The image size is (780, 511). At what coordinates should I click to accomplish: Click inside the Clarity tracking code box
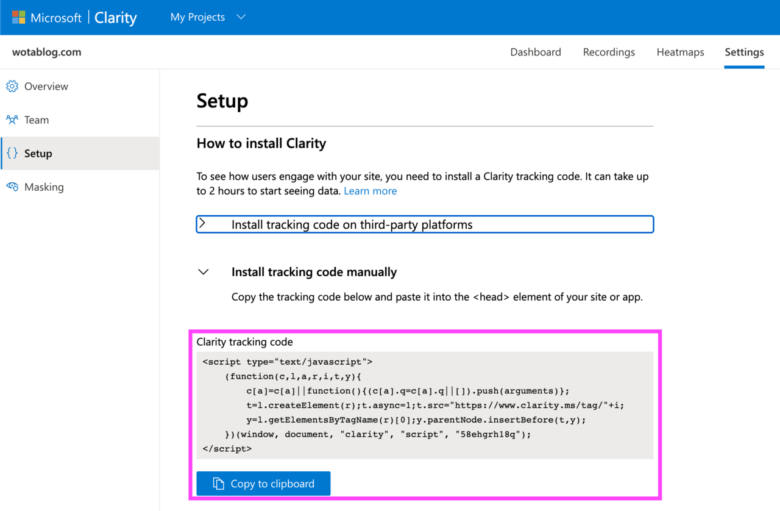coord(425,405)
